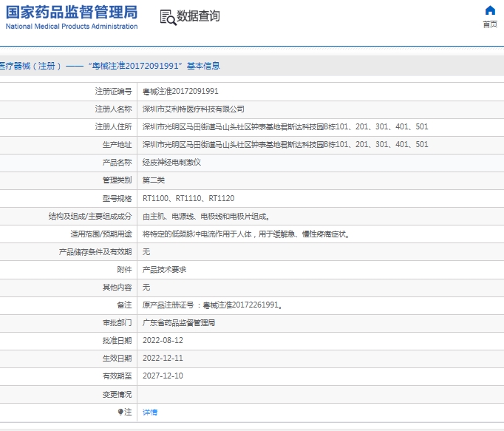This screenshot has height=431, width=504.
Task: Click the attachment value 产品技术要求
Action: pyautogui.click(x=164, y=270)
